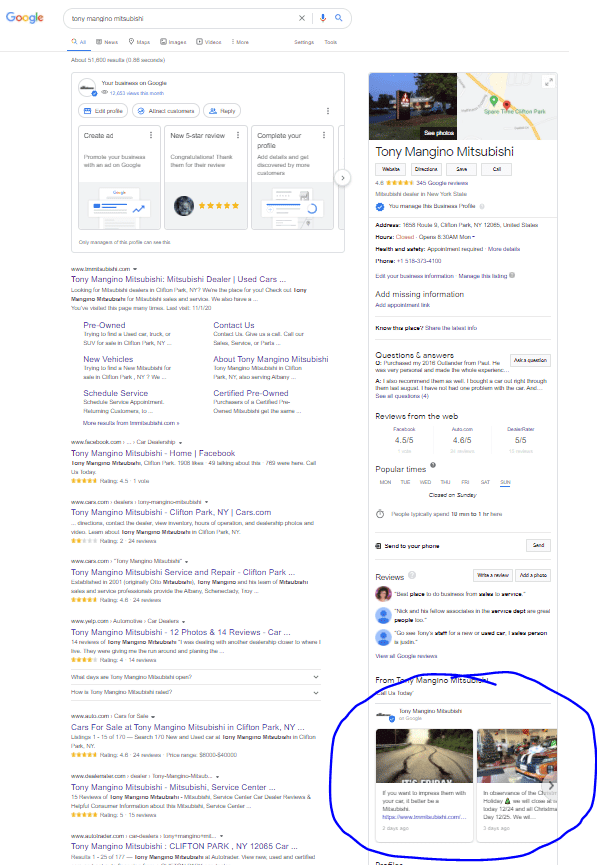Click the verified checkmark badge
This screenshot has height=865, width=597.
pos(380,207)
